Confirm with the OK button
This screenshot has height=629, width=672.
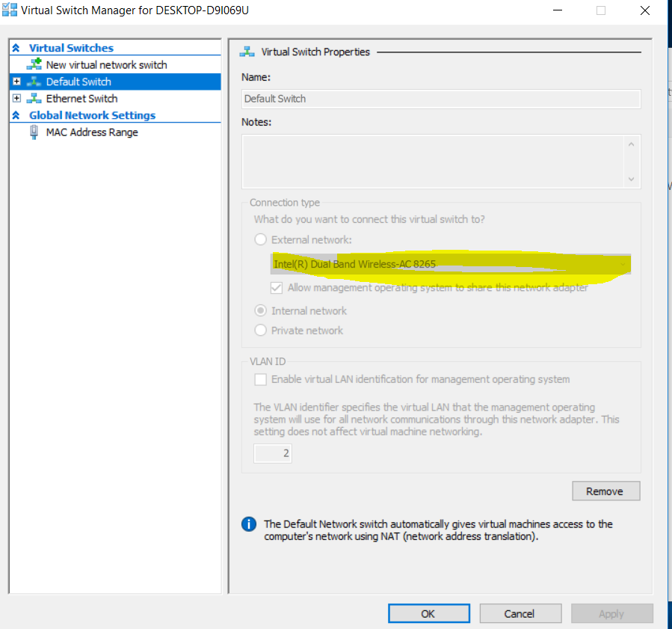pyautogui.click(x=428, y=613)
